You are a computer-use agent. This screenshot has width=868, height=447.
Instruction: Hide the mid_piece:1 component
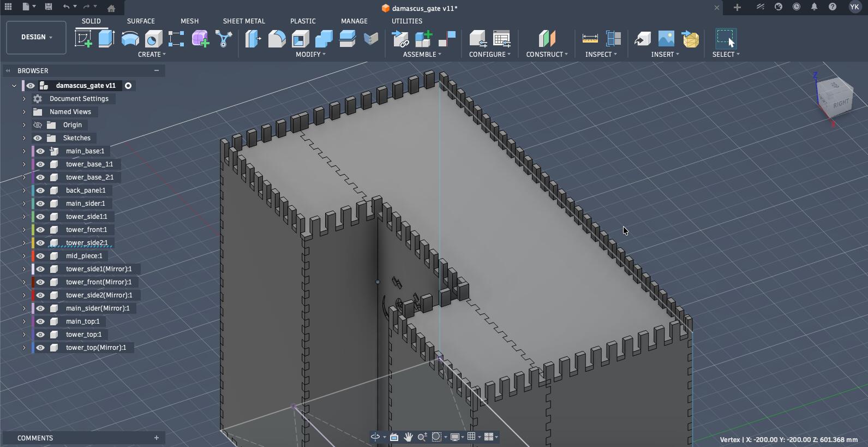(x=40, y=256)
